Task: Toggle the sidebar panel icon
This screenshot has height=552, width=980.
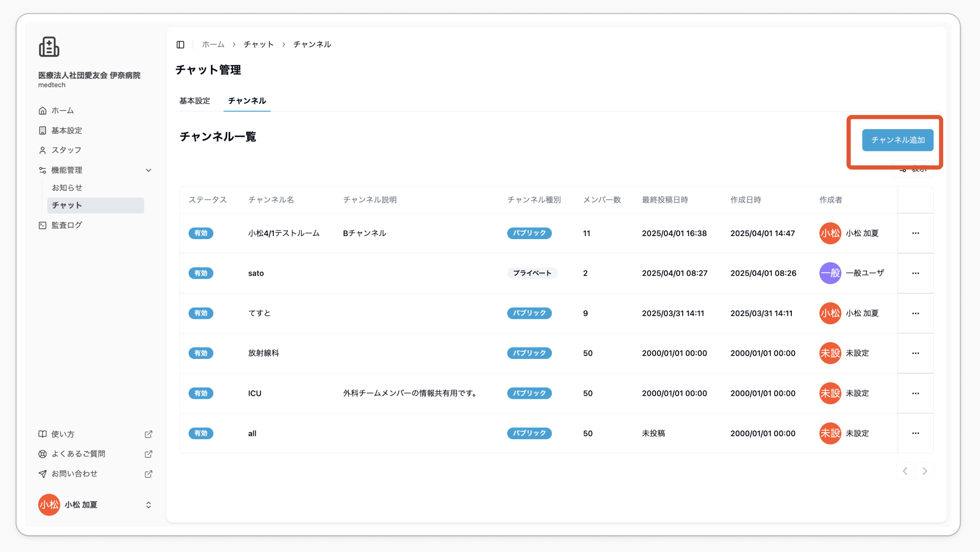Action: (x=180, y=44)
